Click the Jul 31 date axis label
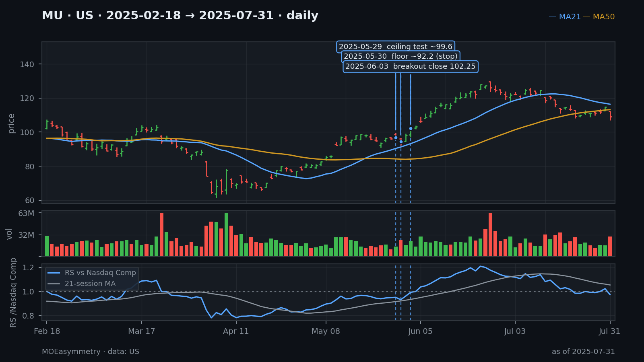 pyautogui.click(x=609, y=331)
